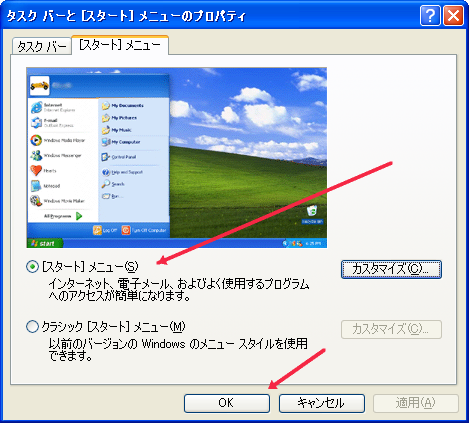469x423 pixels.
Task: Click the Windows Media Player icon in the preview
Action: 36,140
